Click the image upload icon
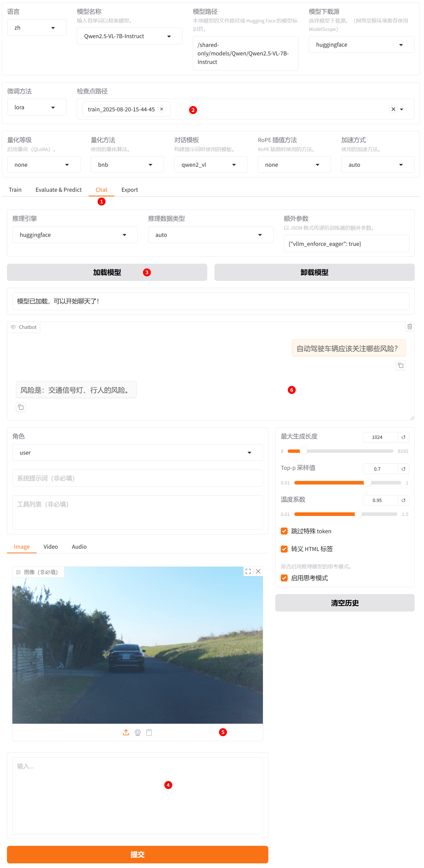 point(126,732)
